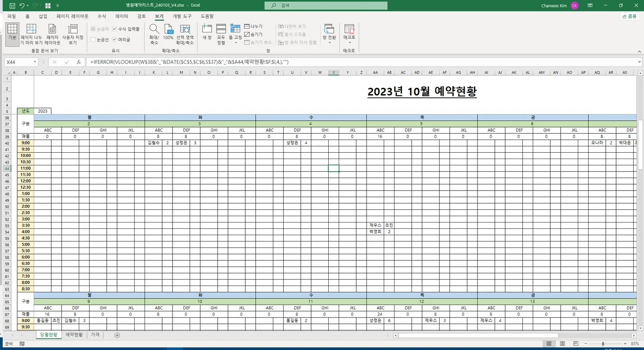Click 나누기 split window button
Viewport: 644px width, 350px height.
tap(254, 27)
